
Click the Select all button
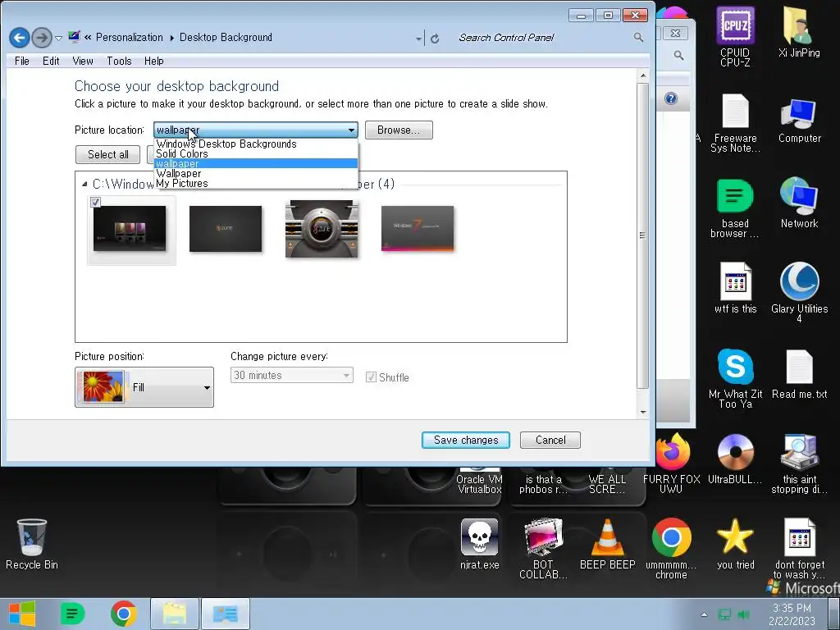107,154
